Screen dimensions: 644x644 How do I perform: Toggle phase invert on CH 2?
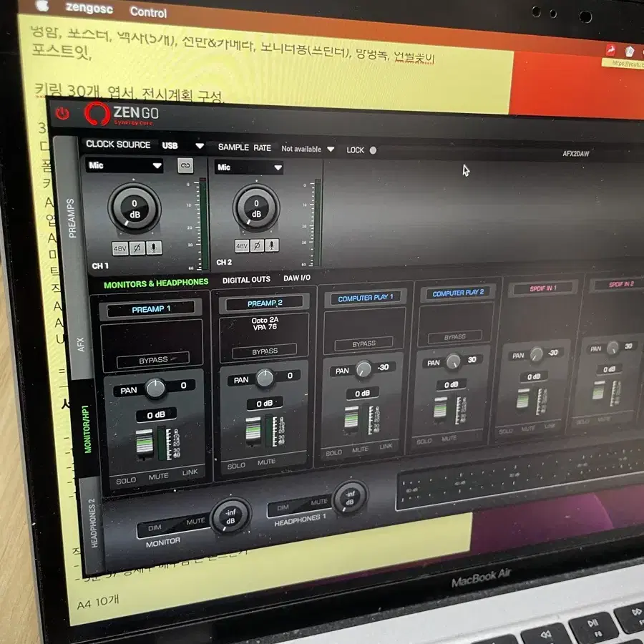tap(257, 245)
